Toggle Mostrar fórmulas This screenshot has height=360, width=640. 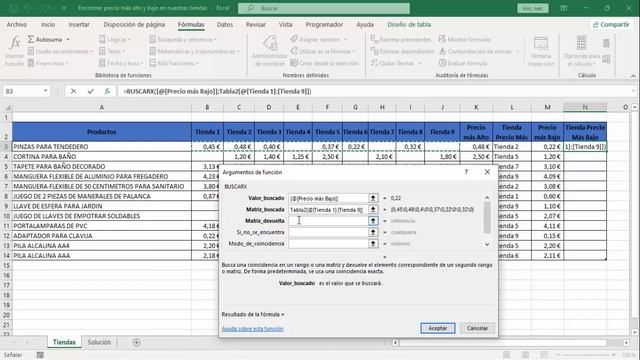465,40
